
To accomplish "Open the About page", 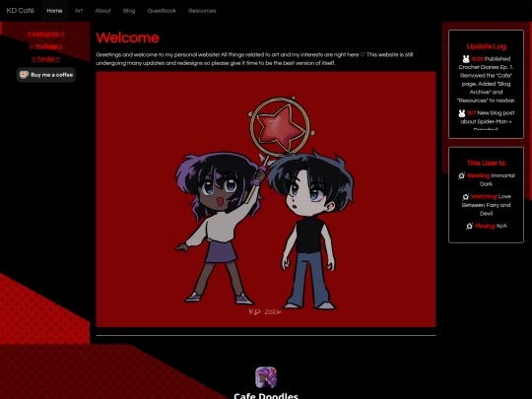I will [x=102, y=11].
